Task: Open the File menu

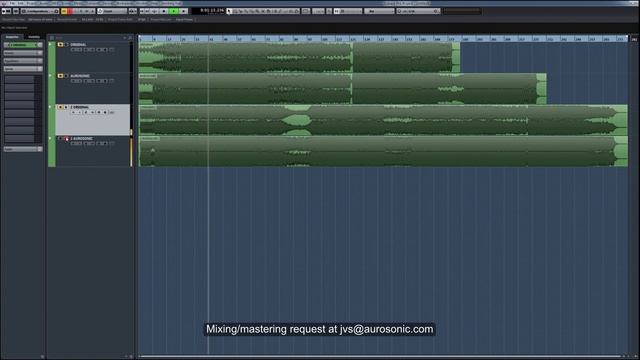Action: pyautogui.click(x=12, y=3)
